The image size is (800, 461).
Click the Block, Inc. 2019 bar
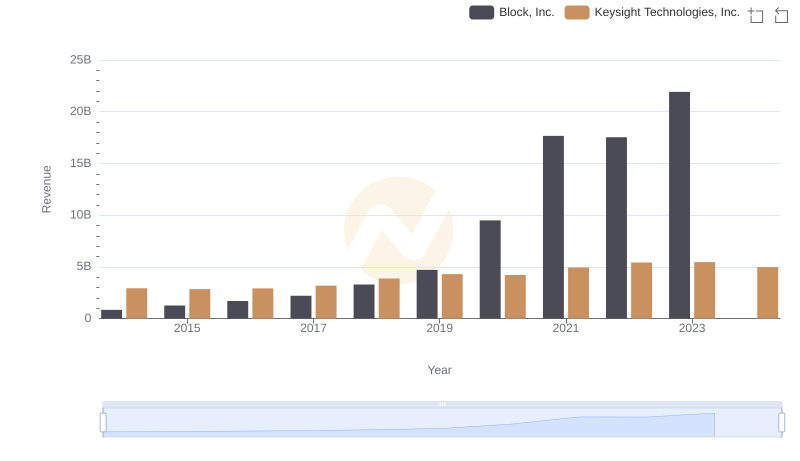pos(427,294)
